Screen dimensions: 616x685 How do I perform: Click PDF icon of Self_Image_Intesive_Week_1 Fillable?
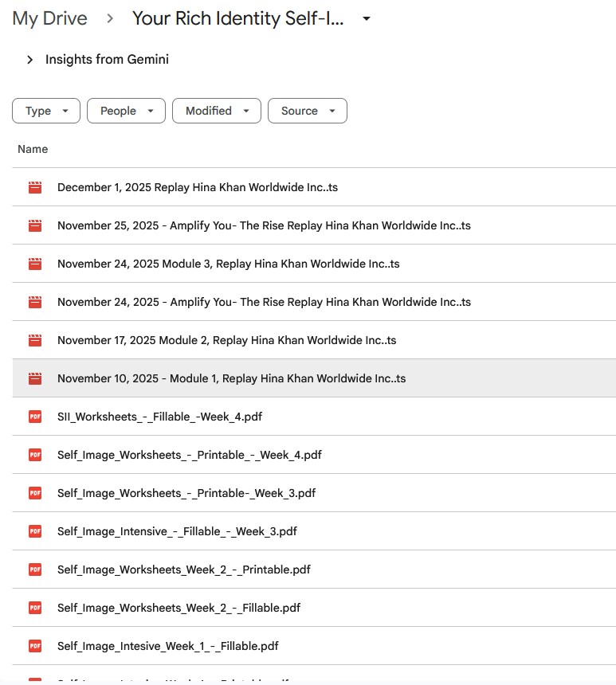35,647
